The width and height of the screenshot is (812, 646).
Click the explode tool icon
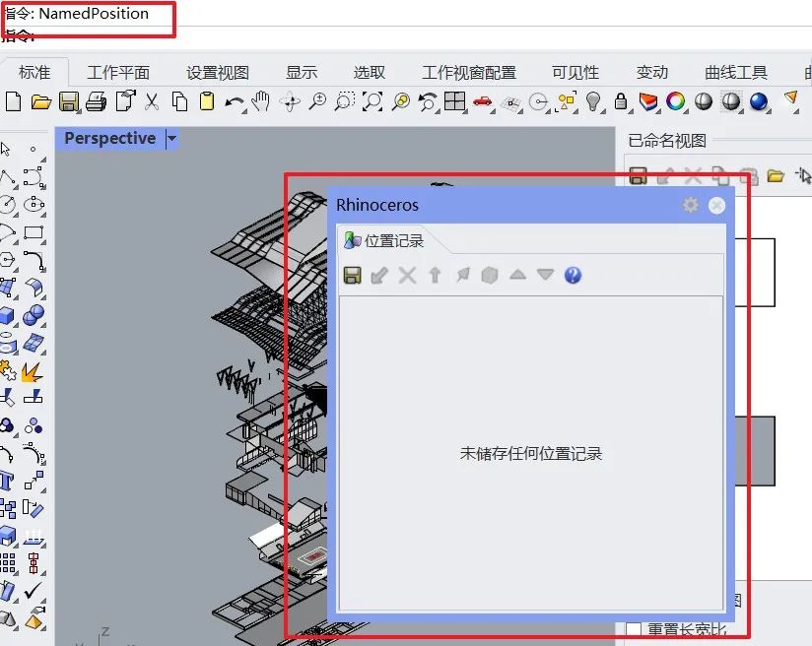[x=33, y=372]
